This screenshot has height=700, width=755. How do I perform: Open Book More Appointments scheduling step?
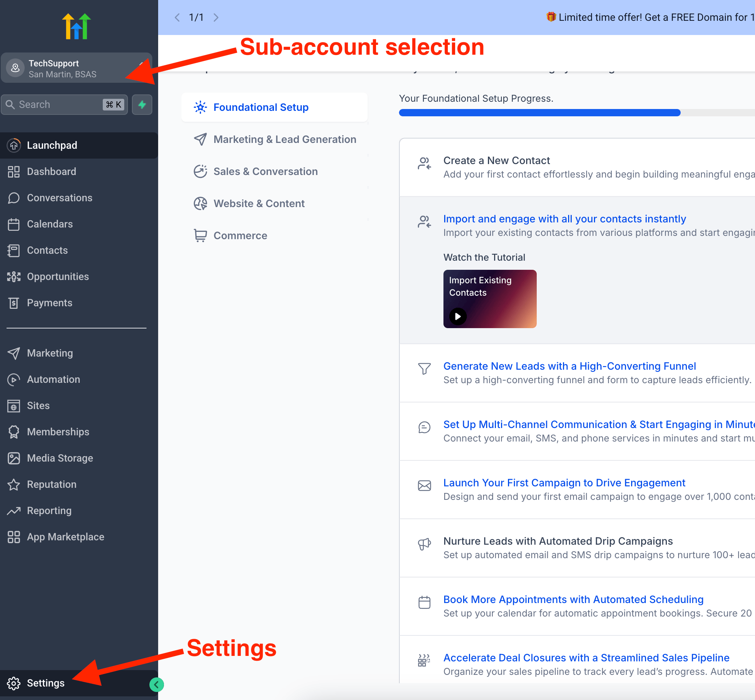click(x=577, y=606)
